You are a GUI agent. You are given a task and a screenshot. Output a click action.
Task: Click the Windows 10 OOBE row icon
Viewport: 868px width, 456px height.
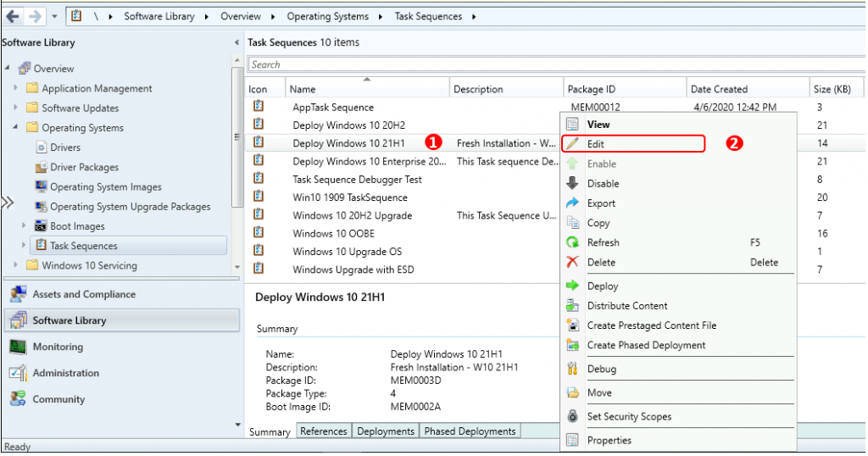click(x=259, y=232)
